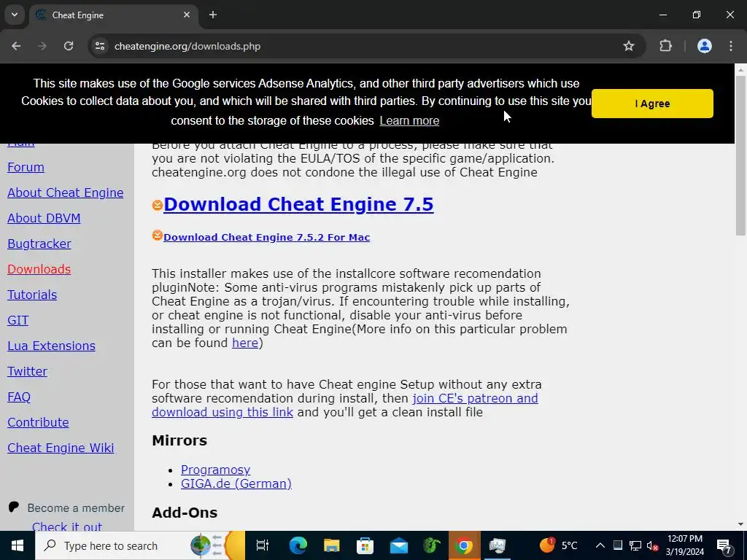Go to the Bugtracker page
The image size is (747, 560).
tap(39, 244)
